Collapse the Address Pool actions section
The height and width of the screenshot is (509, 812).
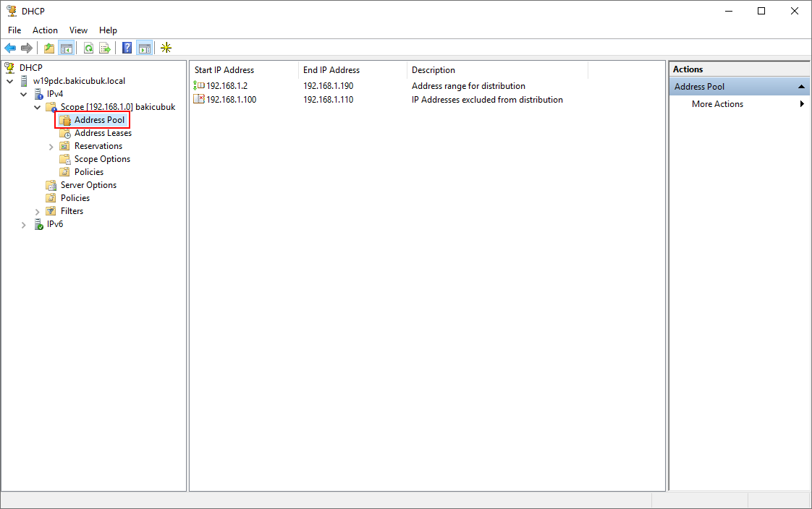pos(801,86)
